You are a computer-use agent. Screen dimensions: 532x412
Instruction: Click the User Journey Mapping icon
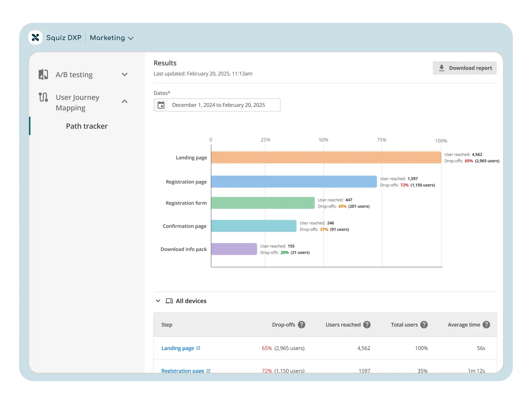[x=43, y=97]
